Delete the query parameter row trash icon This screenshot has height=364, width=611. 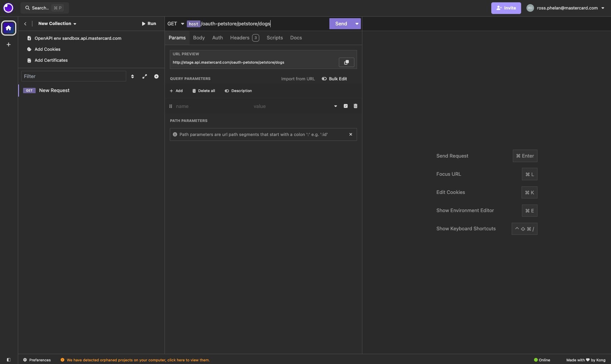pos(355,106)
